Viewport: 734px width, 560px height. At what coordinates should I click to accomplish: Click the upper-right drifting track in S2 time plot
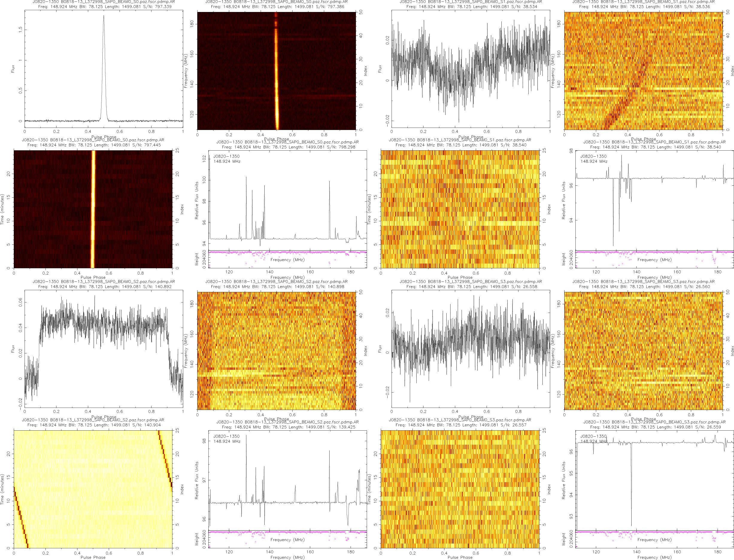pos(165,456)
